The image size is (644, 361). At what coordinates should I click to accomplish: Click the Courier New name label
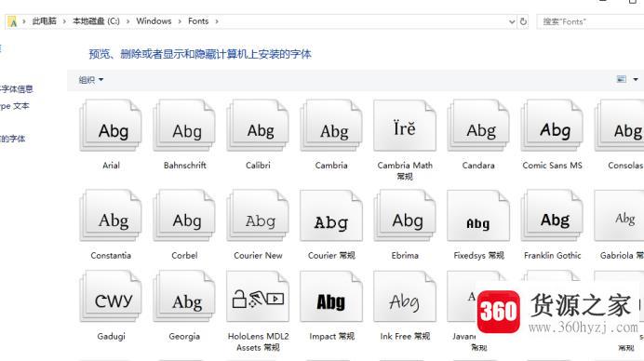point(258,255)
